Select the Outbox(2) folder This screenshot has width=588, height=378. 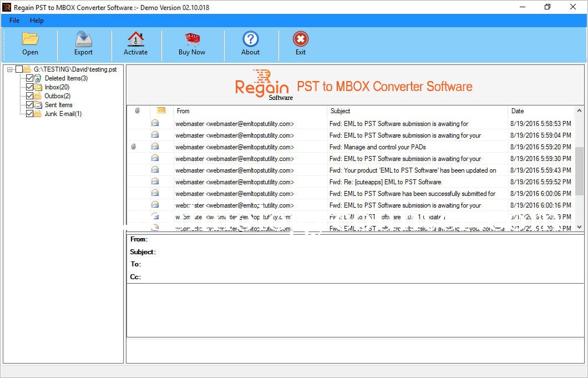click(57, 95)
